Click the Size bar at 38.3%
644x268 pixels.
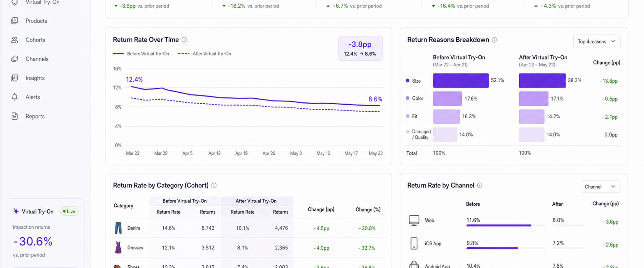(x=542, y=80)
